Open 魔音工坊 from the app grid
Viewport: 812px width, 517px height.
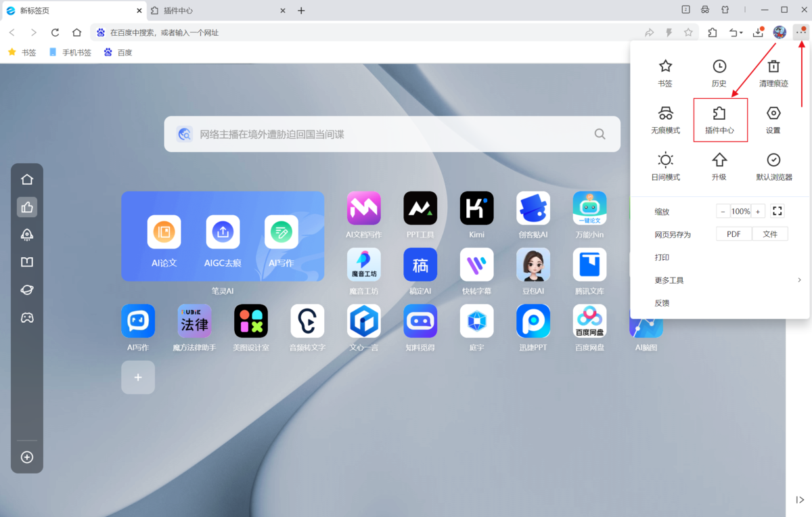363,265
